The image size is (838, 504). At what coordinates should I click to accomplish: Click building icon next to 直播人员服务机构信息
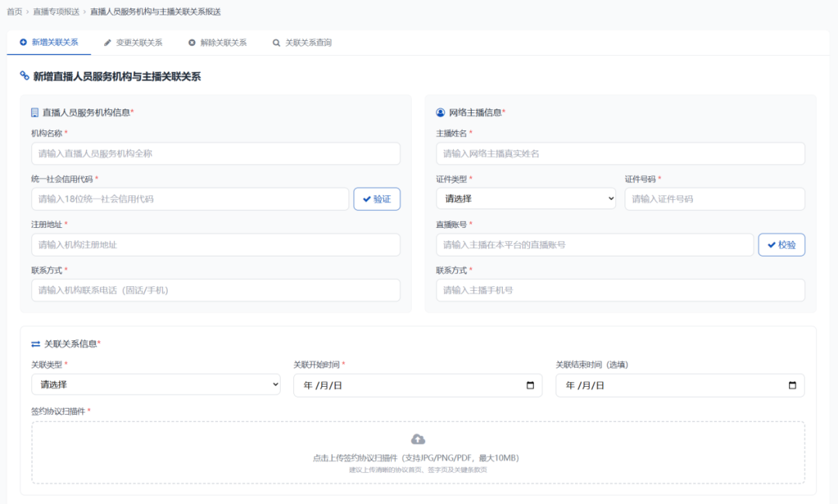pyautogui.click(x=35, y=112)
